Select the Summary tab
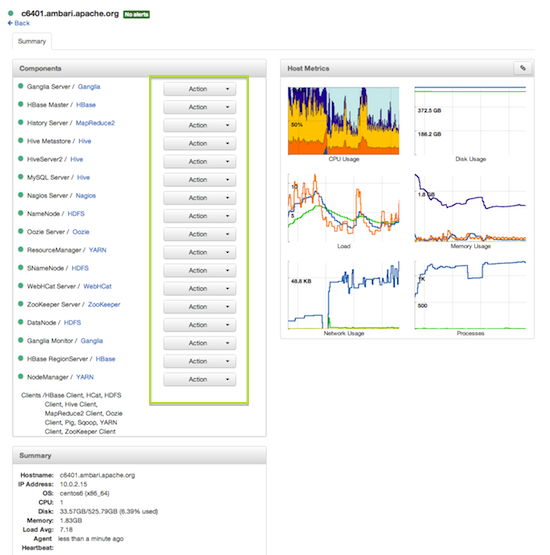The image size is (550, 555). (32, 41)
